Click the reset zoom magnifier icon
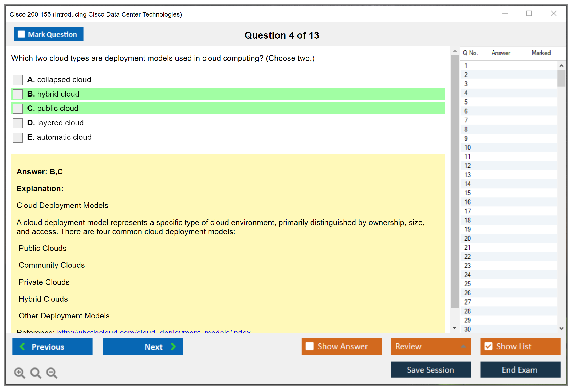The image size is (574, 392). coord(36,373)
